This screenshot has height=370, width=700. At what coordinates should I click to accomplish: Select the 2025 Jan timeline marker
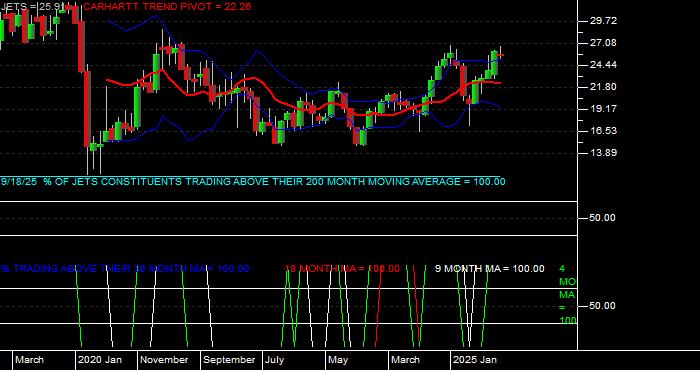click(x=475, y=360)
